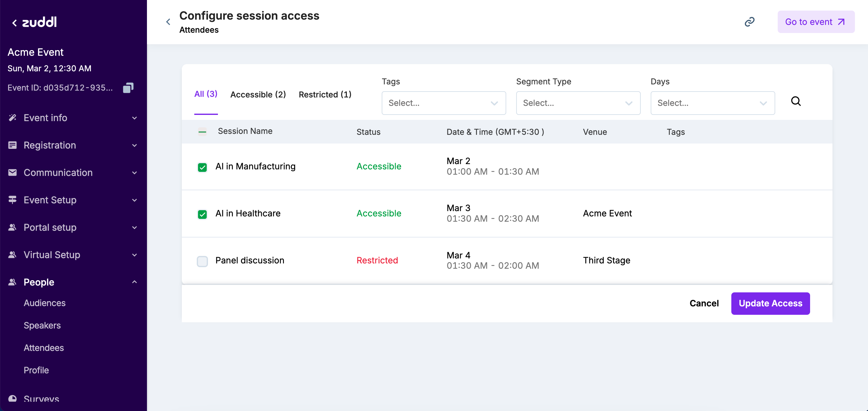
Task: Copy the Event ID with copy icon
Action: pos(128,88)
